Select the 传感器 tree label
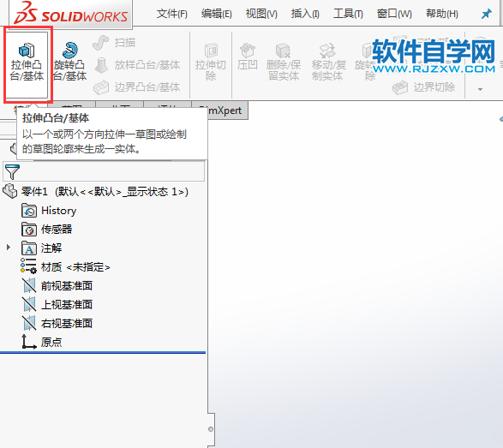 click(57, 229)
